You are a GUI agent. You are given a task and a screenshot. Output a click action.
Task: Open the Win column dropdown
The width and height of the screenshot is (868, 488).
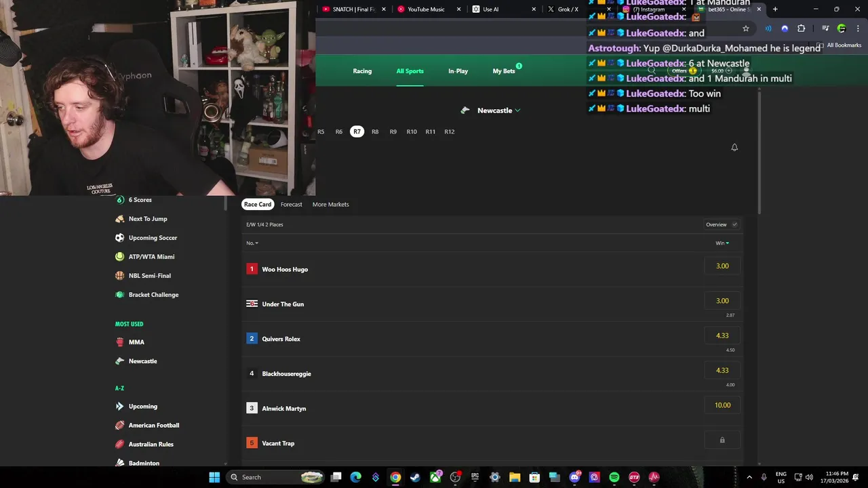[x=722, y=243]
